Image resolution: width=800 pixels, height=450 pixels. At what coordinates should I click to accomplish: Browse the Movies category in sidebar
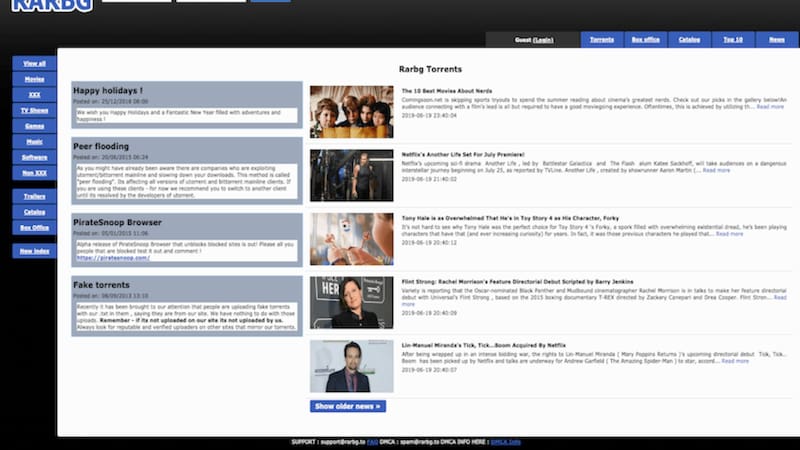tap(34, 79)
